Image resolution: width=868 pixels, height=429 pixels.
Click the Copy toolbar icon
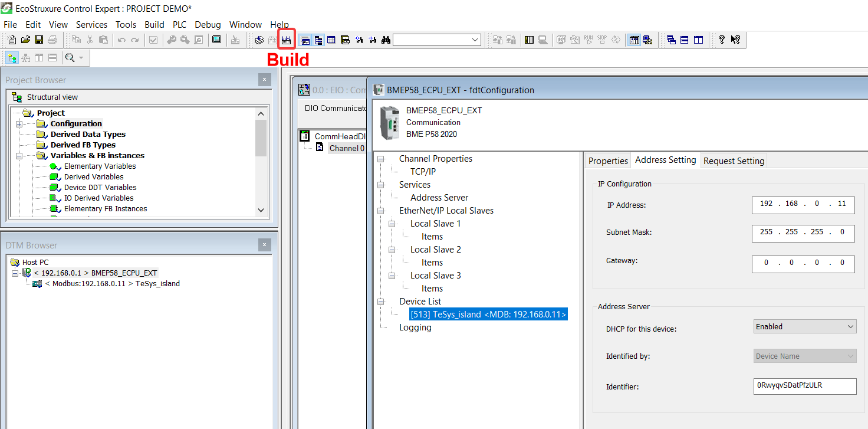(77, 40)
